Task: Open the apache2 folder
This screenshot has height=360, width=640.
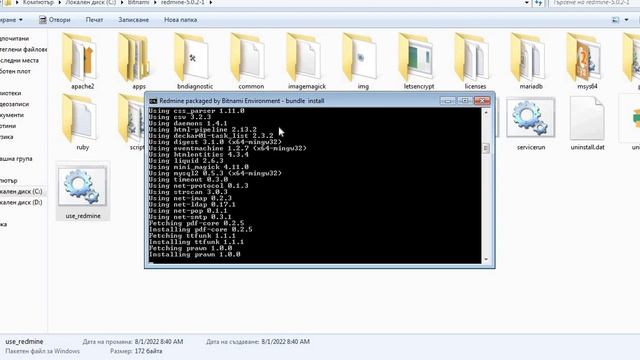Action: click(x=82, y=61)
